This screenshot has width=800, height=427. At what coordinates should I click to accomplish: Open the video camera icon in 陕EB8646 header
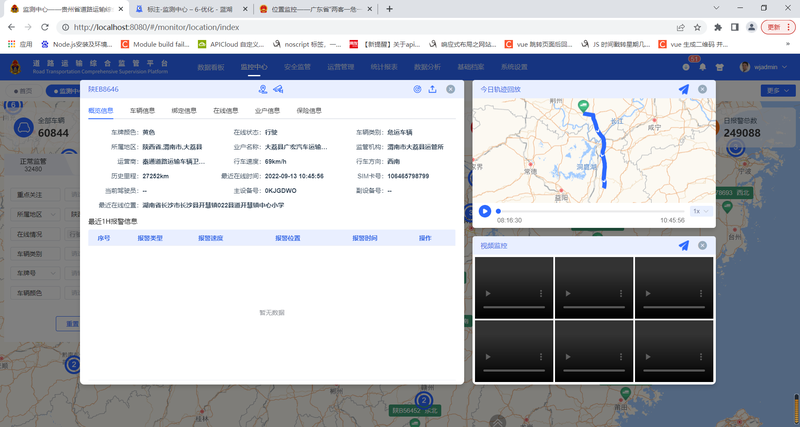coord(278,89)
